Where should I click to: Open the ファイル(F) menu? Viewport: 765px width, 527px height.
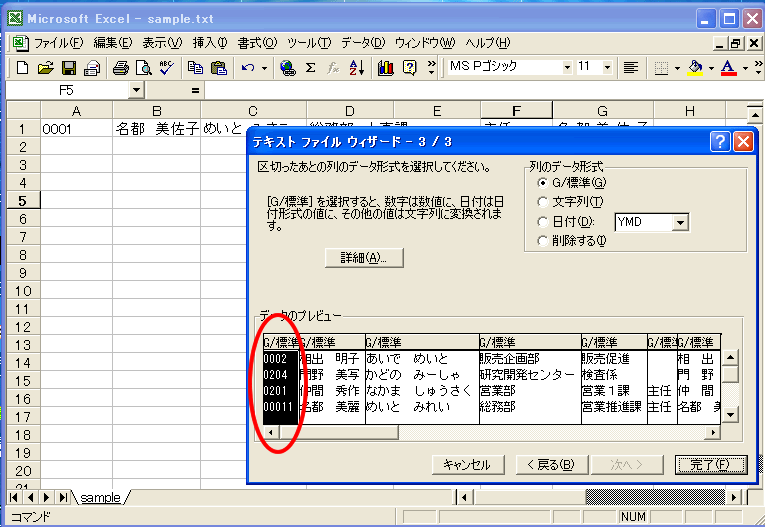[59, 43]
